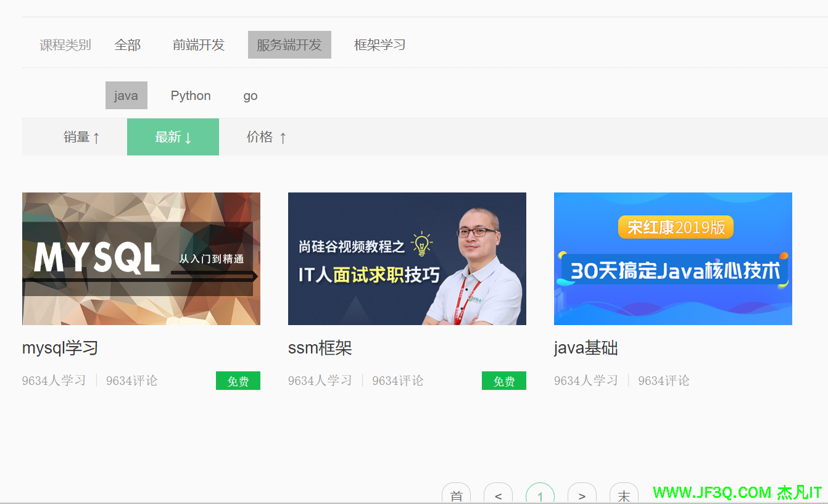828x504 pixels.
Task: Filter by the go subcategory
Action: (x=250, y=96)
